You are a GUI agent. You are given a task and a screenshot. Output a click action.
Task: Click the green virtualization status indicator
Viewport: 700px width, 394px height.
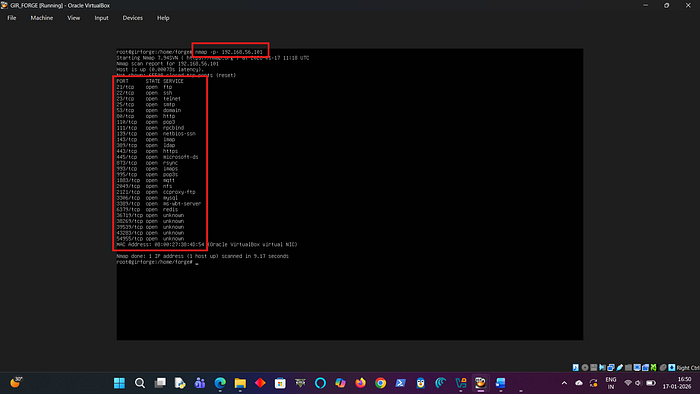point(653,367)
